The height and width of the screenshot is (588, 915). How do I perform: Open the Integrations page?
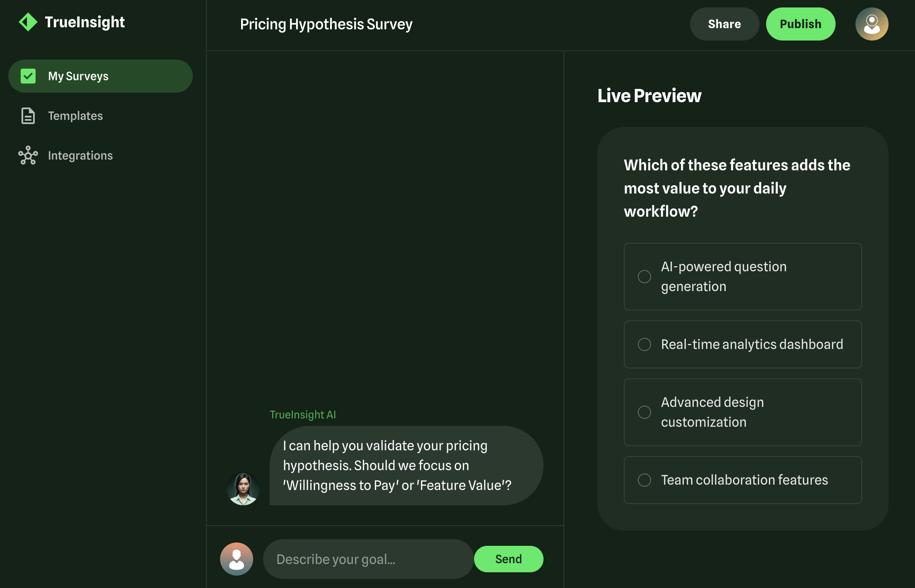coord(81,156)
